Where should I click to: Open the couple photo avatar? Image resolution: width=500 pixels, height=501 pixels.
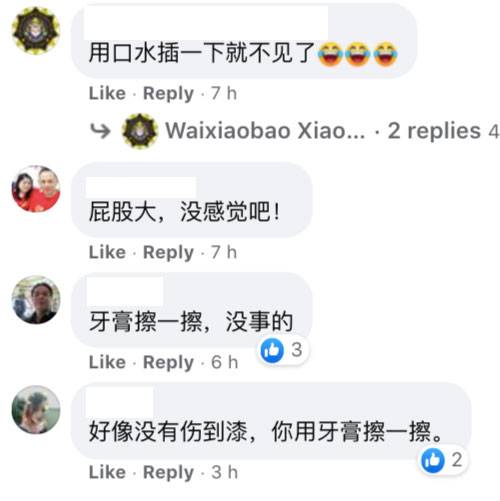36,189
